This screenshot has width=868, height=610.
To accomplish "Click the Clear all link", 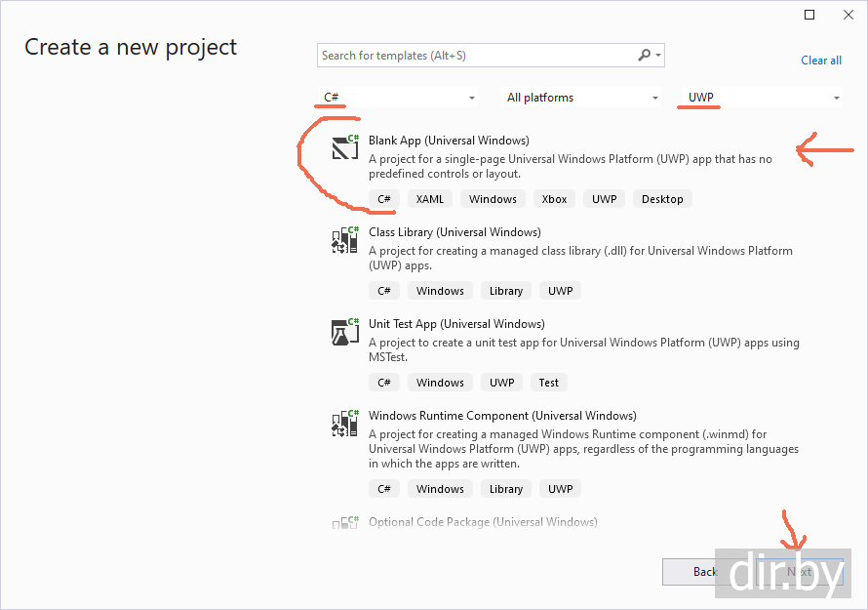I will (x=821, y=61).
